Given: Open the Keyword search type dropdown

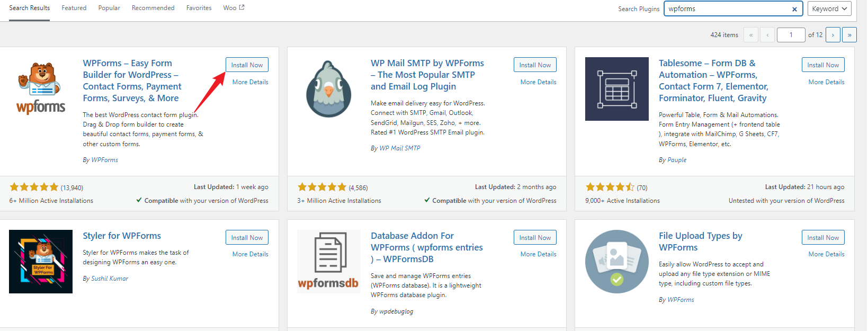Looking at the screenshot, I should (x=829, y=8).
